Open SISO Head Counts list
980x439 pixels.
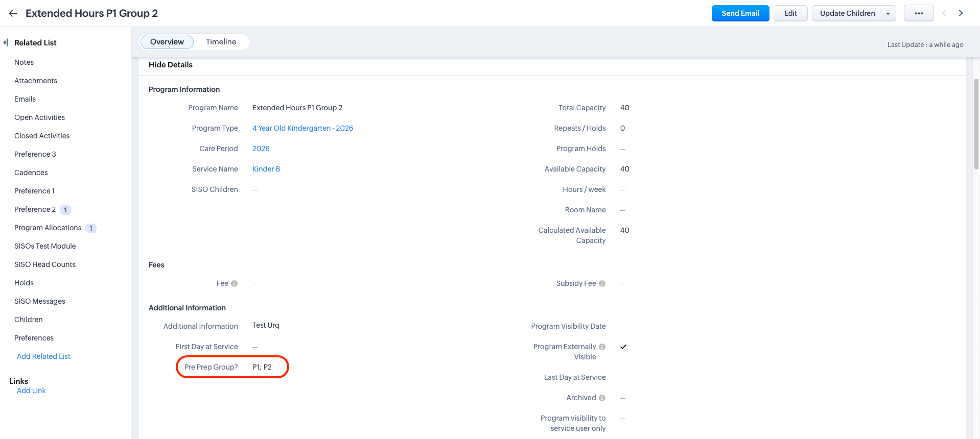[45, 264]
